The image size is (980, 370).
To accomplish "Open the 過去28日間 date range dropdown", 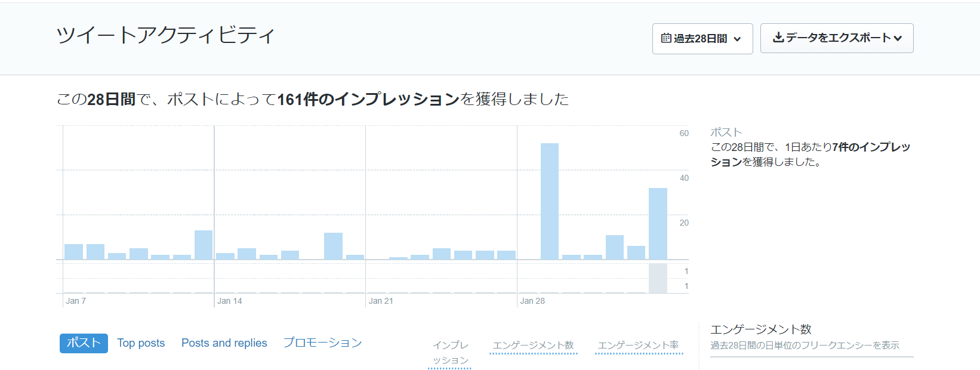I will 702,39.
